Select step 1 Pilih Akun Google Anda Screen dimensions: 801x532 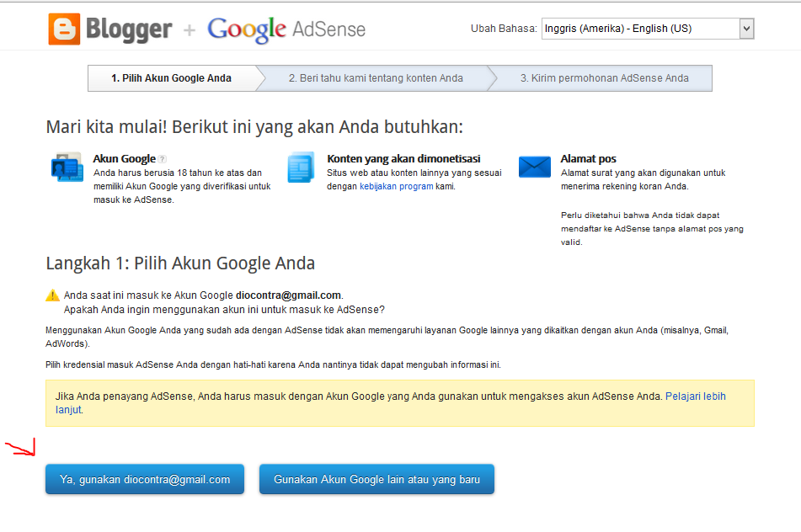point(172,78)
